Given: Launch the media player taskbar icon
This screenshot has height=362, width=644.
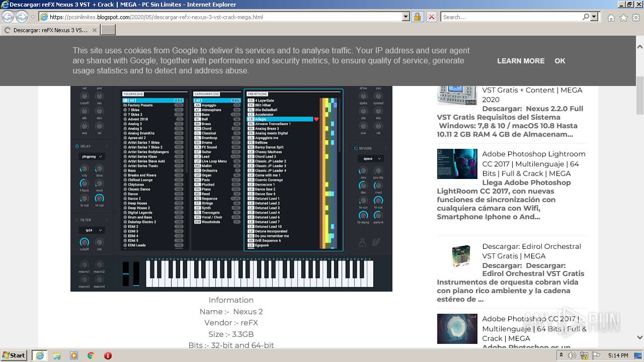Looking at the screenshot, I should [73, 355].
